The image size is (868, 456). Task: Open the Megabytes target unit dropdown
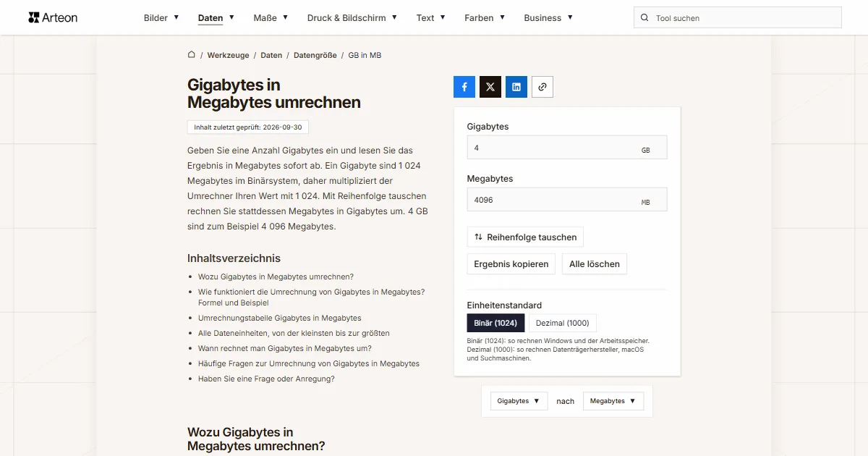tap(613, 401)
